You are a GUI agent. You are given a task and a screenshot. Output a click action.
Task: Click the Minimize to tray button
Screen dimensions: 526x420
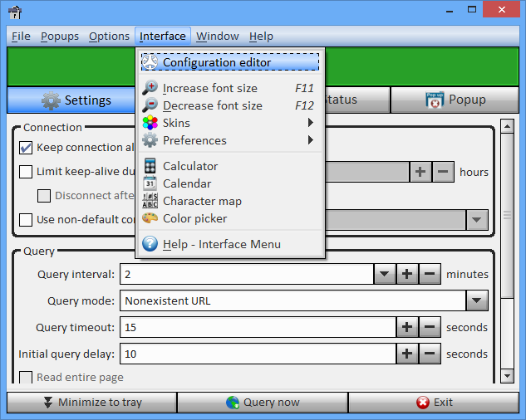coord(91,403)
